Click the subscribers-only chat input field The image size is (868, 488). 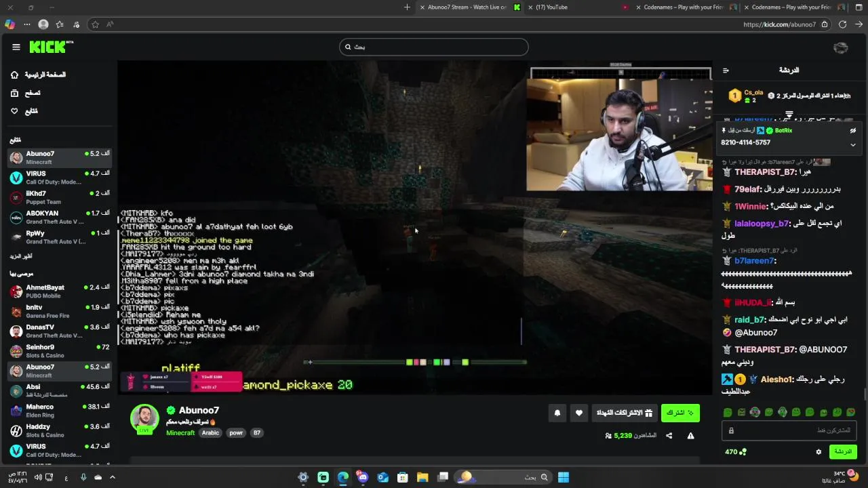point(788,430)
